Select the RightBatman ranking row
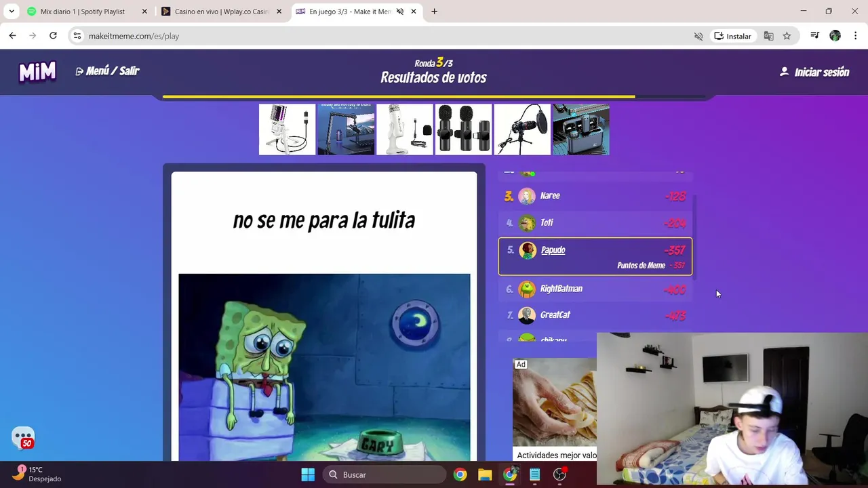 click(x=595, y=289)
